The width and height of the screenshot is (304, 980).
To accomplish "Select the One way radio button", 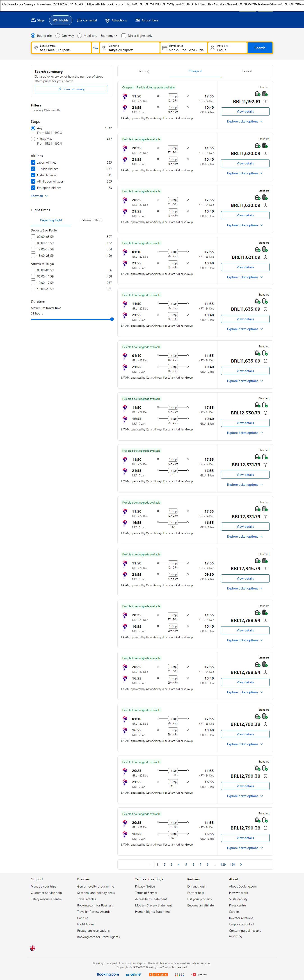I will click(x=58, y=36).
